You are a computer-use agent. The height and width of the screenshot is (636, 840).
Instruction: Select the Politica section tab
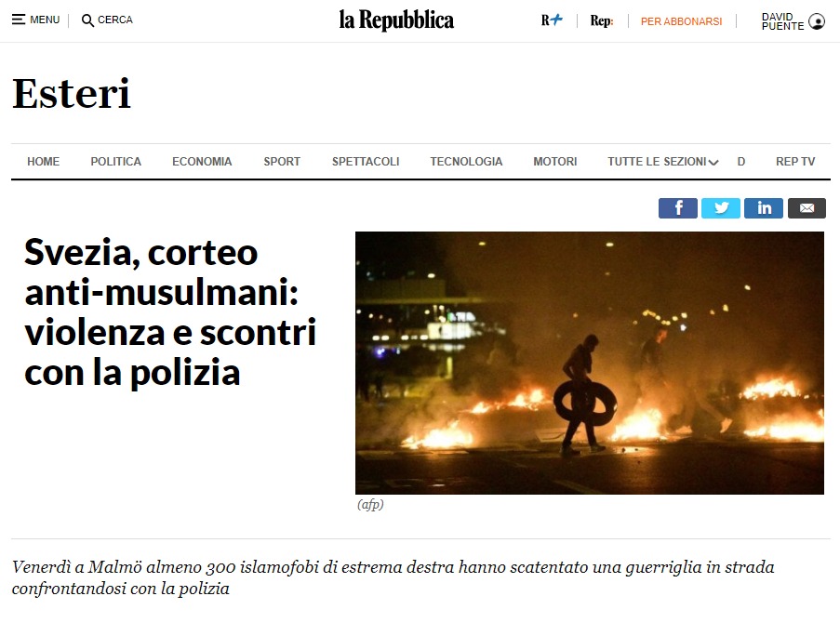[x=115, y=162]
